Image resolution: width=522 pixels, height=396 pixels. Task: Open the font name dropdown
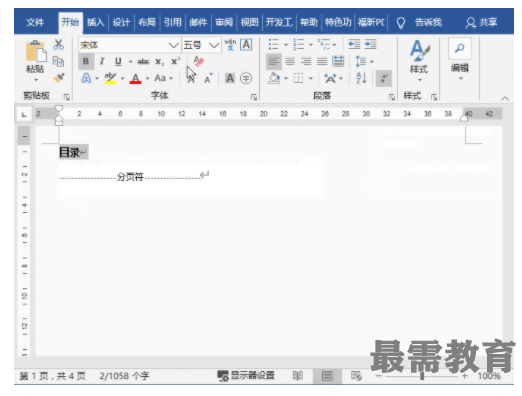[173, 45]
